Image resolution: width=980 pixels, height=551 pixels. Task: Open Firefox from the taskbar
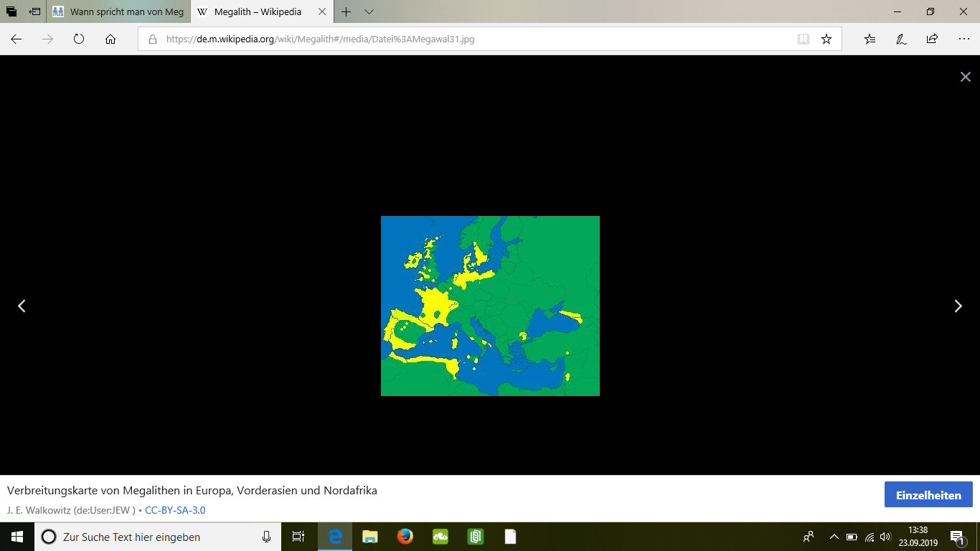tap(405, 537)
